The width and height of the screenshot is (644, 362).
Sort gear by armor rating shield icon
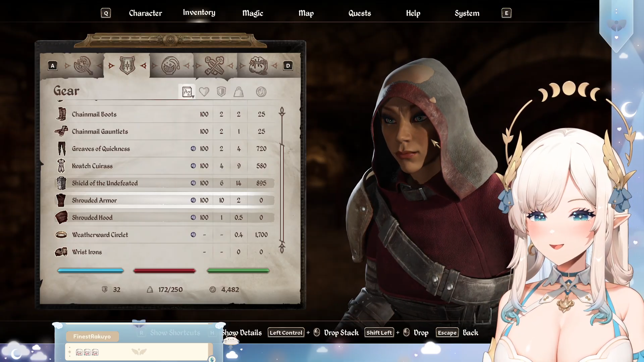pos(221,92)
